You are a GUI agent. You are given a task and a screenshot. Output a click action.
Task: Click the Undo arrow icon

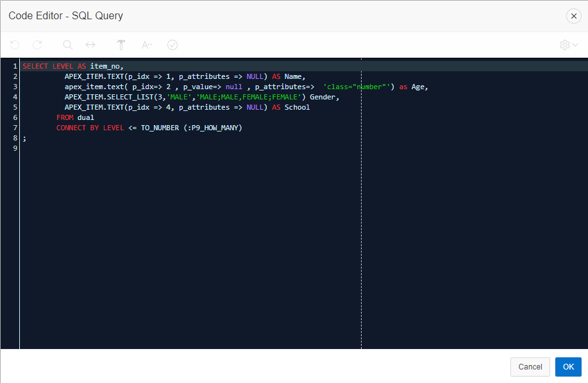point(15,45)
